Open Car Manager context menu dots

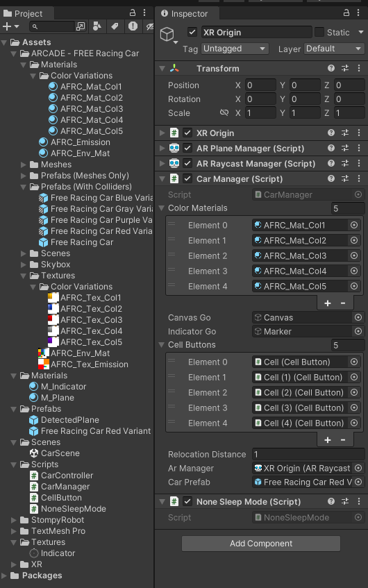tap(359, 178)
